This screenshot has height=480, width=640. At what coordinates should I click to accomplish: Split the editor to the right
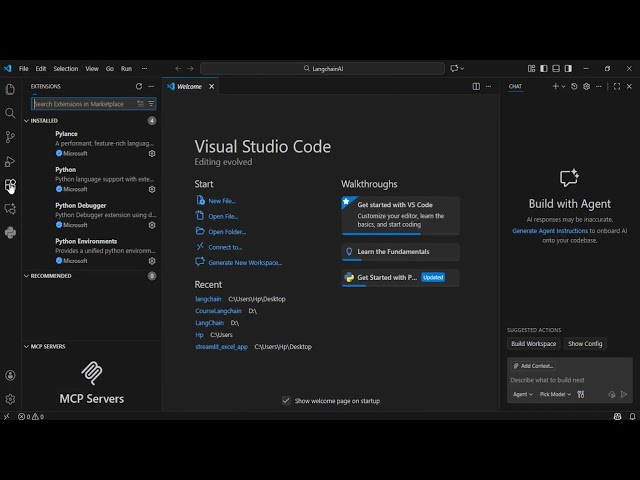(476, 87)
